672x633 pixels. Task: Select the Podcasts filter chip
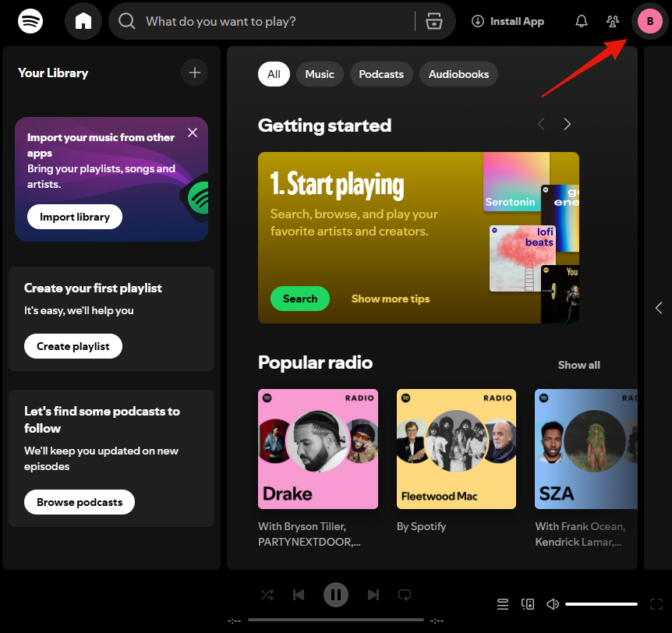coord(381,74)
